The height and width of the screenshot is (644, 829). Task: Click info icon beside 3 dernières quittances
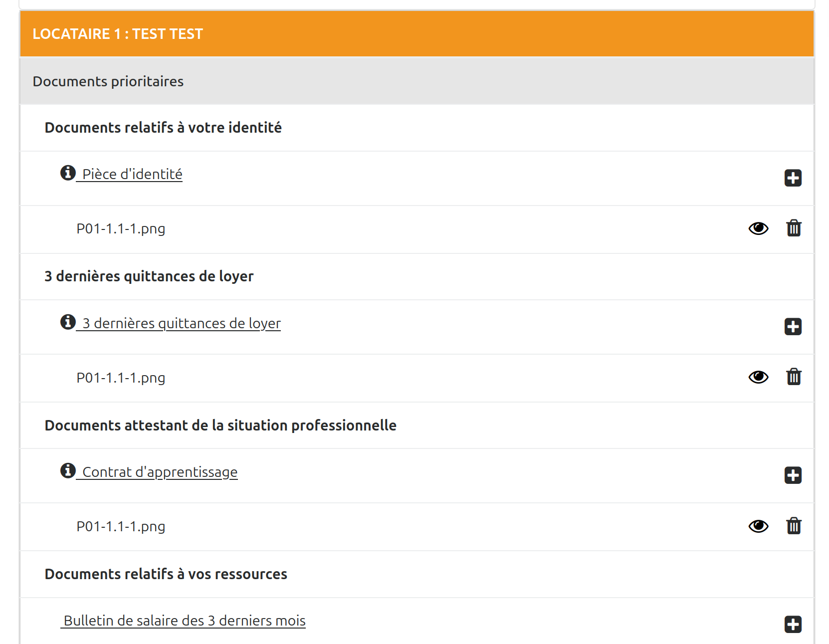pos(68,322)
